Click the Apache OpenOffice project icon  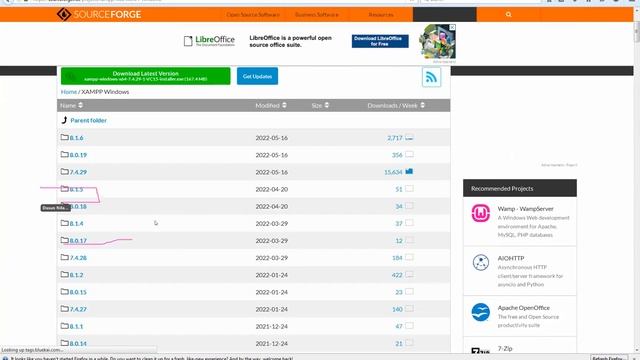[x=481, y=312]
